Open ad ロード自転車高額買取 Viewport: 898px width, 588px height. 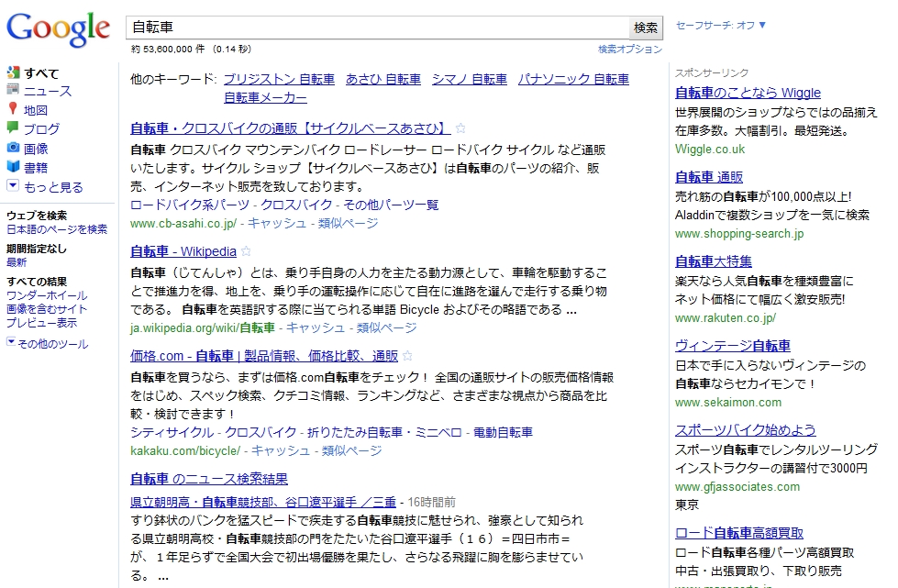738,533
